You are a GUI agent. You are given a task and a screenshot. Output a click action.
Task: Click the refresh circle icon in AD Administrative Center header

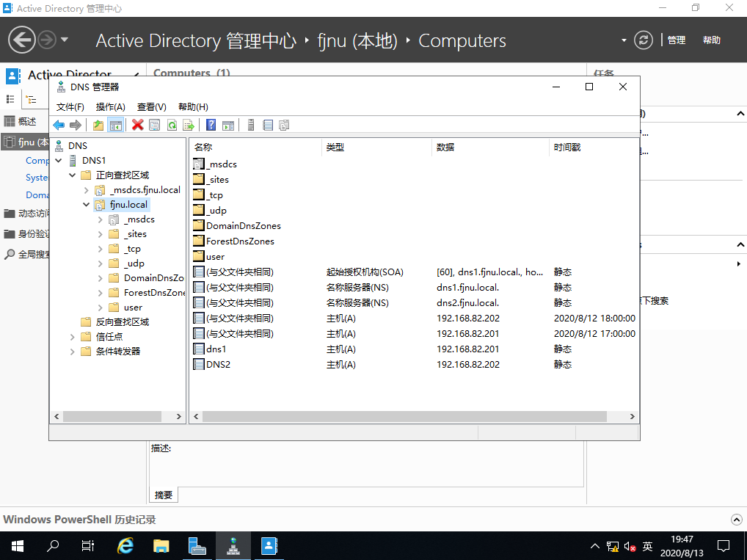click(643, 40)
